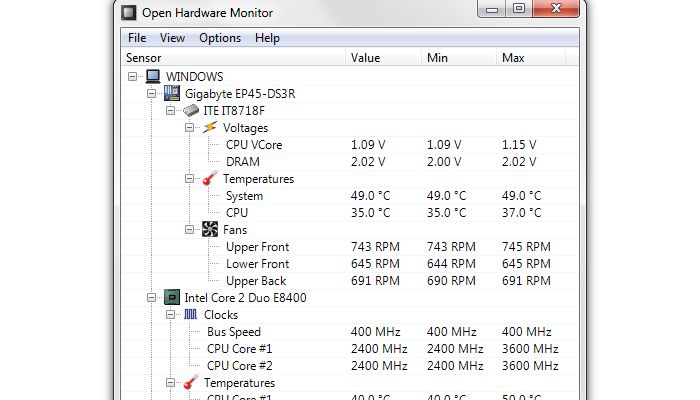
Task: Click the Fans fan icon
Action: 210,229
